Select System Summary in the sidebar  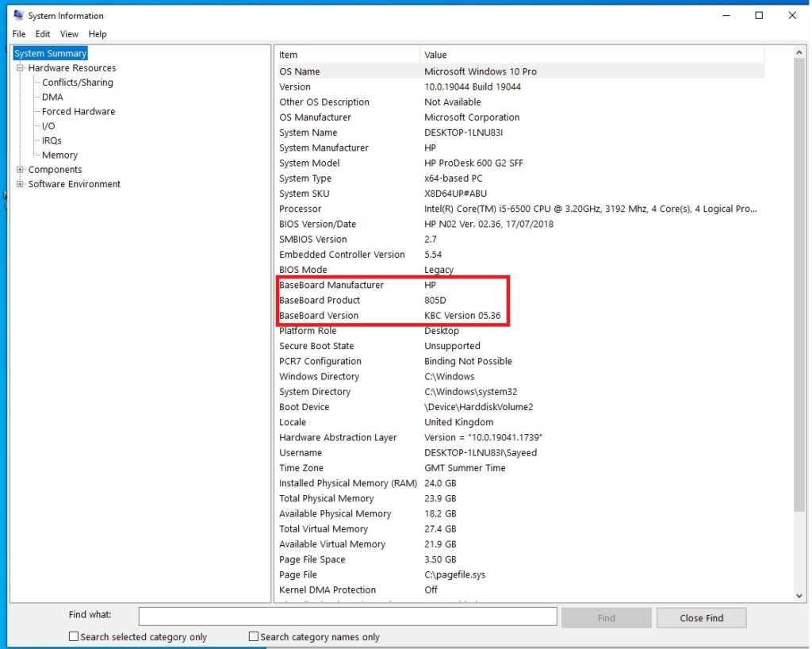[x=49, y=52]
